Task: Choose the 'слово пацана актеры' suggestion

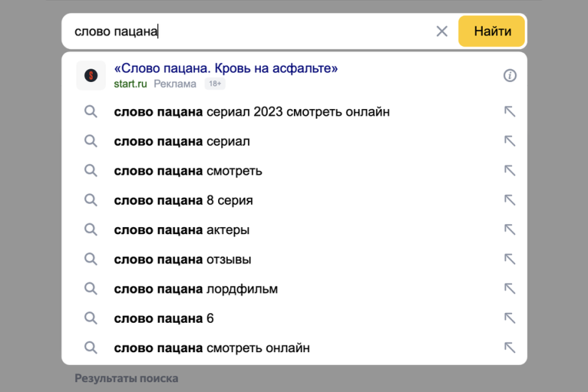Action: [181, 230]
